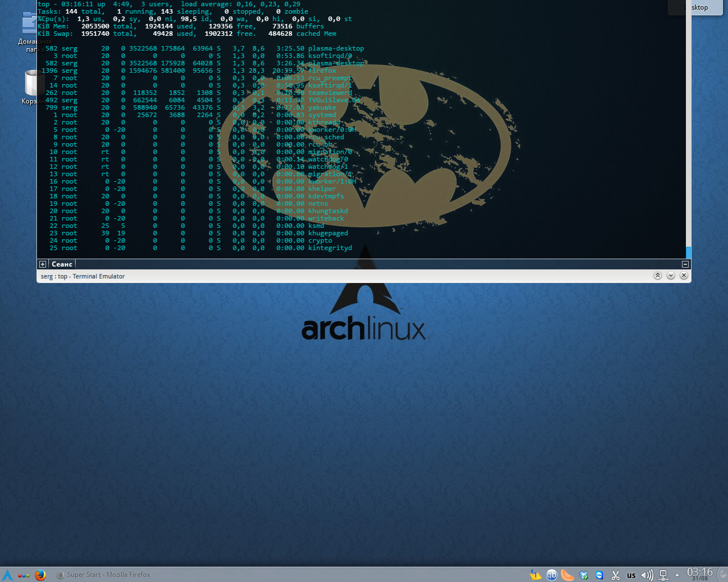Open the Clementine orange tray icon
The height and width of the screenshot is (582, 728).
pos(568,575)
